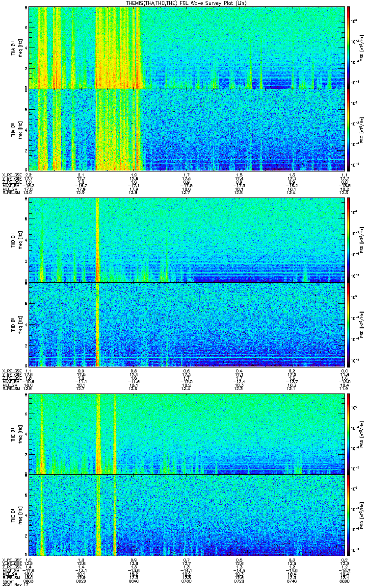This screenshot has height=588, width=368.
Task: Click the 'THE BL freq [Hz]' axis label
Action: (x=17, y=433)
